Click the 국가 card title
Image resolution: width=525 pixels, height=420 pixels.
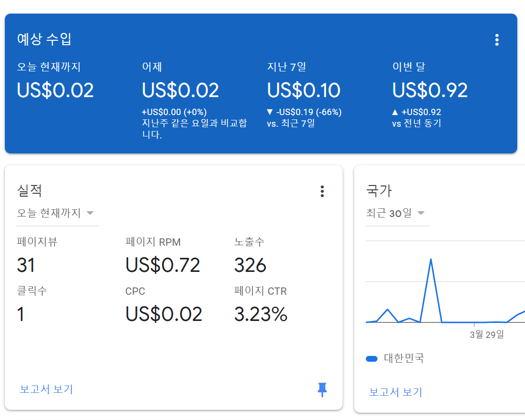[378, 190]
